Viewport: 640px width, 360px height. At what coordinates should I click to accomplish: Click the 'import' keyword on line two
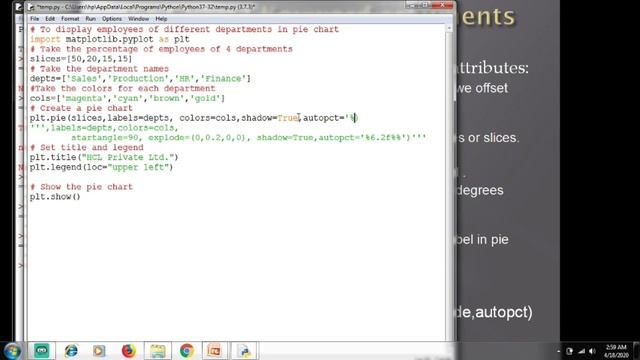pyautogui.click(x=45, y=39)
